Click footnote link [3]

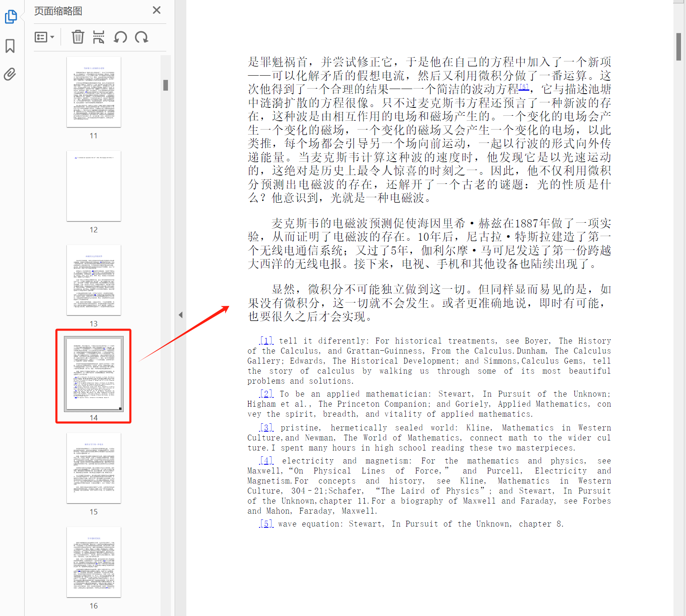point(266,427)
